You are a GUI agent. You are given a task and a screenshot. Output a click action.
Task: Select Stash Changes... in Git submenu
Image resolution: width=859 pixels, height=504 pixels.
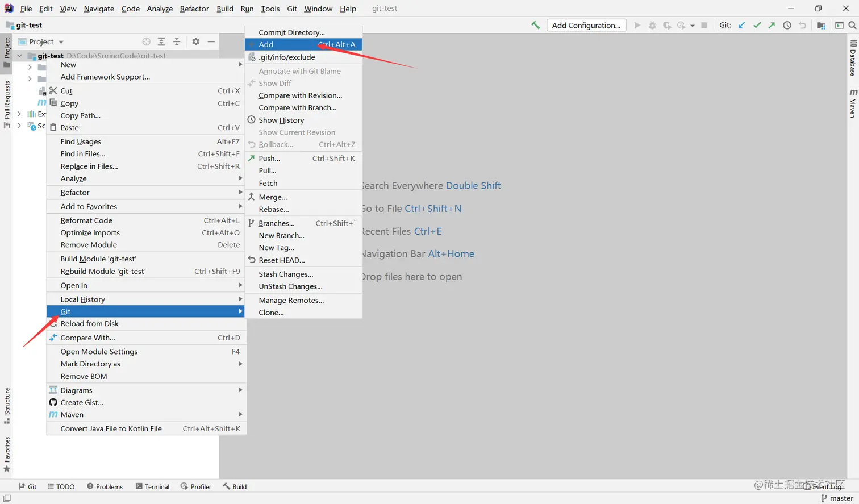[x=303, y=274]
